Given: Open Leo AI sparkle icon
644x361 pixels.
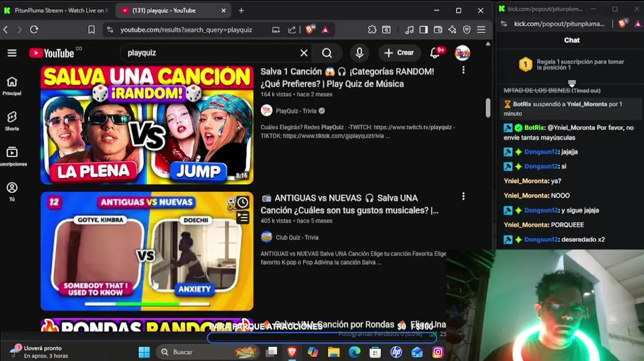Looking at the screenshot, I should [452, 30].
